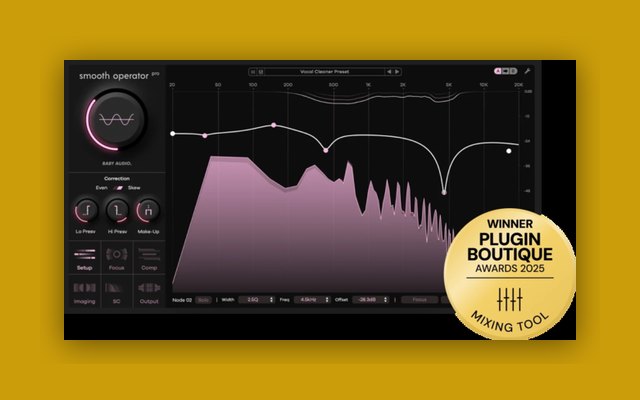This screenshot has width=640, height=400.
Task: Toggle the Solo button for Node 02
Action: tap(203, 300)
